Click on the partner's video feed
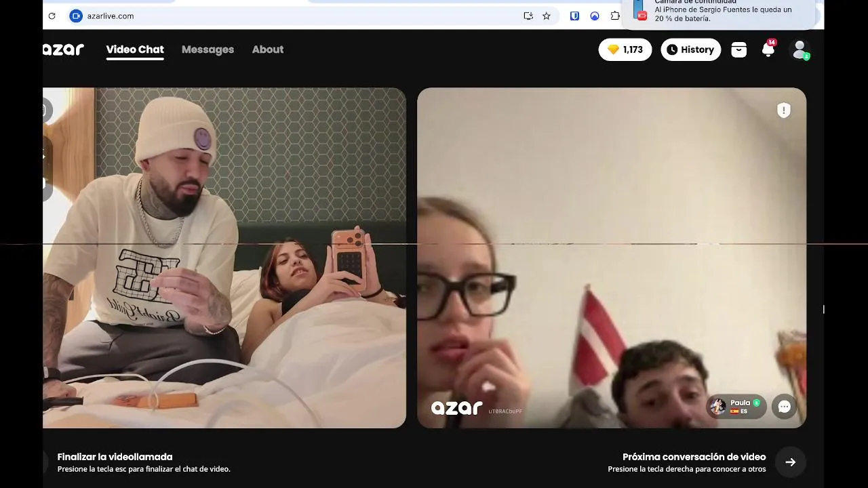 click(612, 258)
